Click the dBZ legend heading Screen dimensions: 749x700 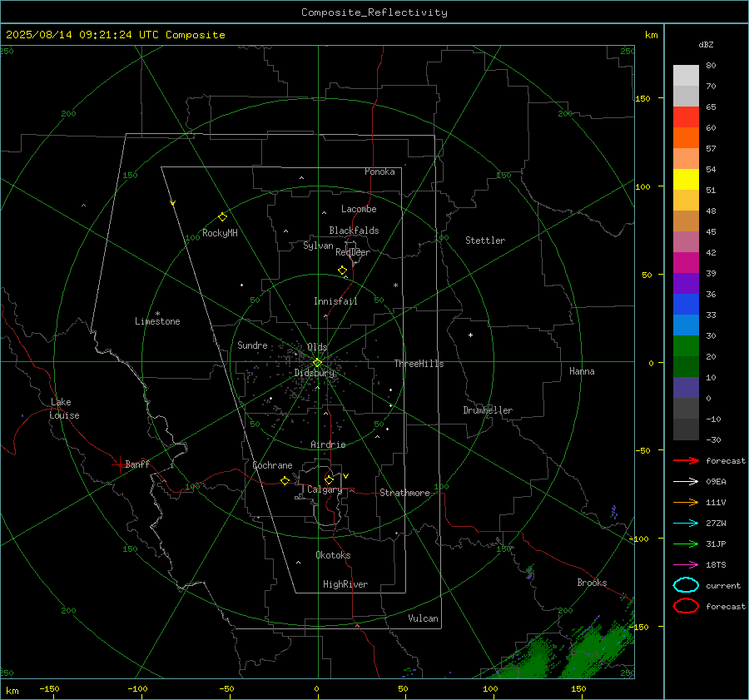pyautogui.click(x=706, y=44)
